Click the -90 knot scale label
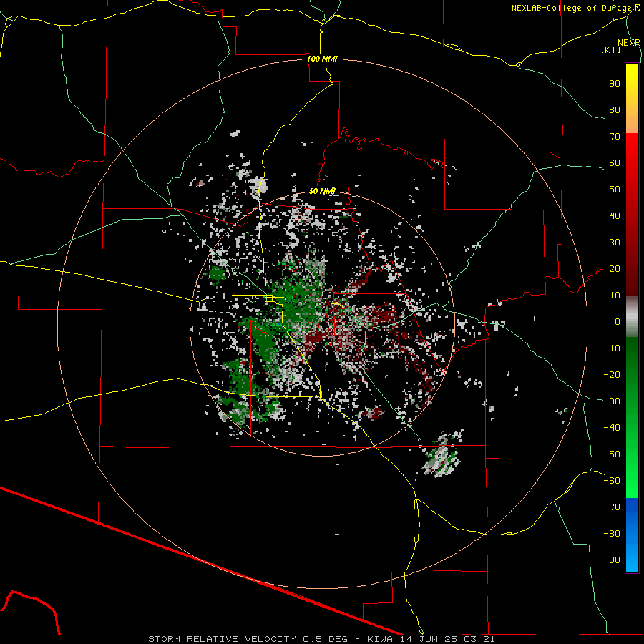 [612, 560]
